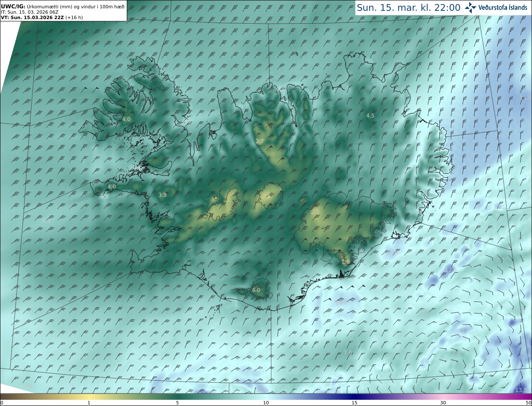The height and width of the screenshot is (406, 532).
Task: Click the 2.3 value over the glacier area
Action: 315,212
